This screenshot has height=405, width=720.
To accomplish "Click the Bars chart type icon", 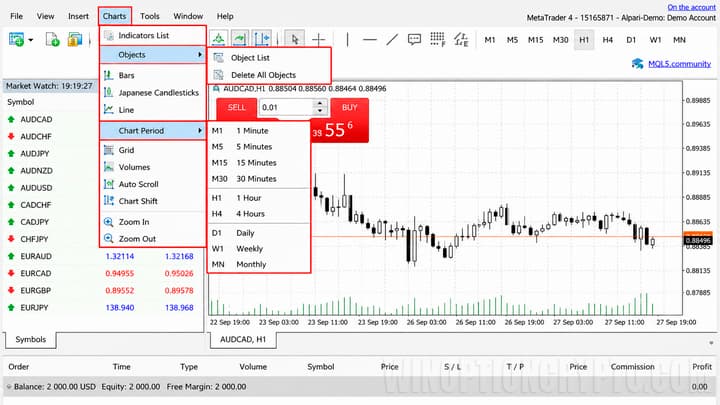I will (108, 75).
